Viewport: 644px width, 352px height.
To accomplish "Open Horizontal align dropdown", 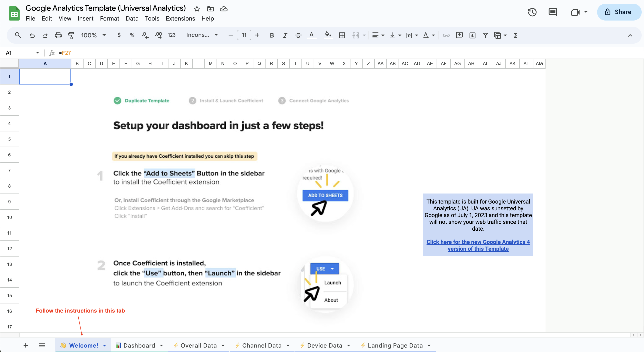I will coord(378,35).
